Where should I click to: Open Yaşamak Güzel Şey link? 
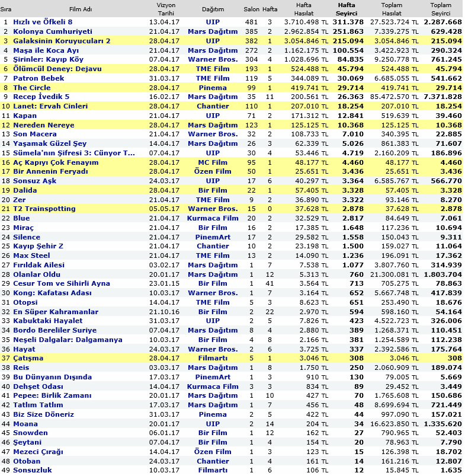(x=50, y=143)
